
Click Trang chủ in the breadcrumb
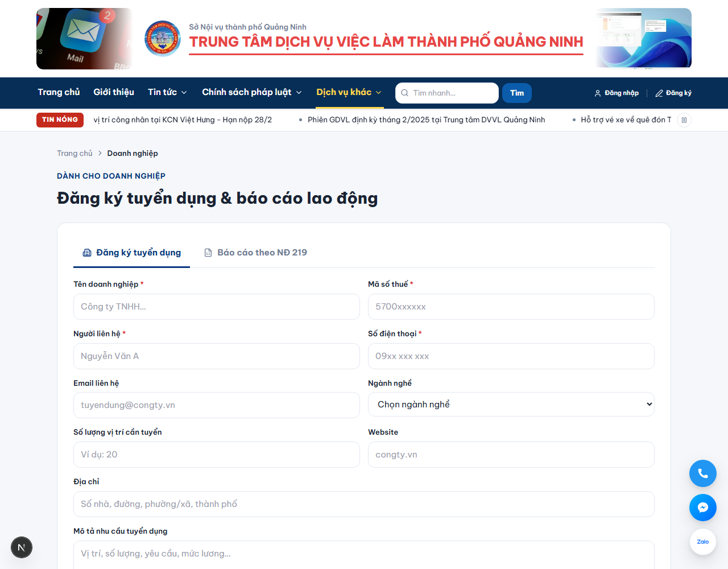point(75,153)
